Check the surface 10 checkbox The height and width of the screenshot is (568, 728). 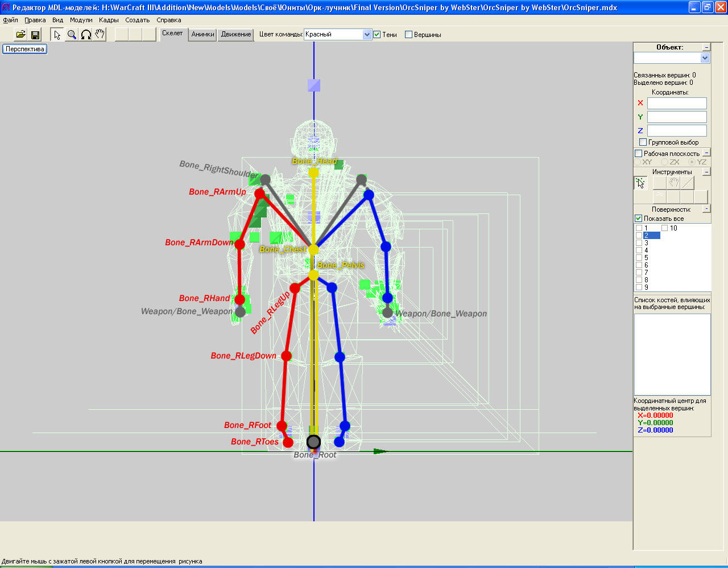664,228
